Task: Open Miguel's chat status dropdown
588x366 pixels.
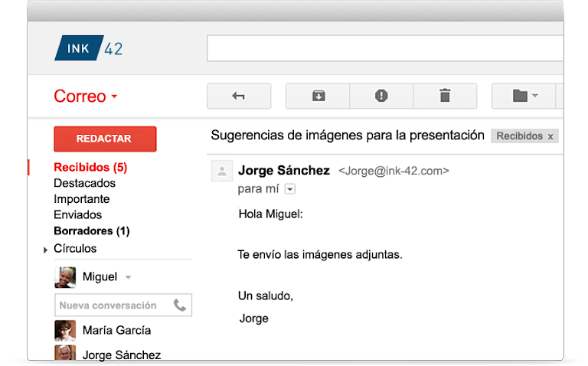Action: click(x=129, y=277)
